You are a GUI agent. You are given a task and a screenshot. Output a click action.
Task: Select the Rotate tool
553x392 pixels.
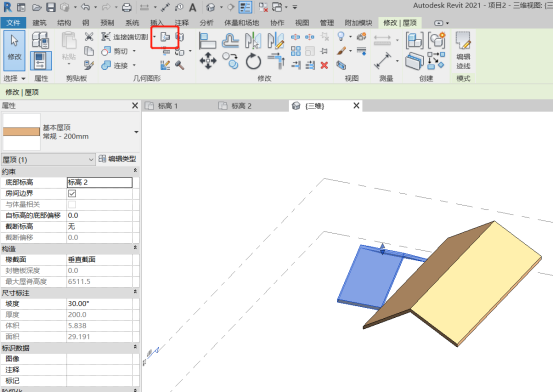click(x=253, y=61)
